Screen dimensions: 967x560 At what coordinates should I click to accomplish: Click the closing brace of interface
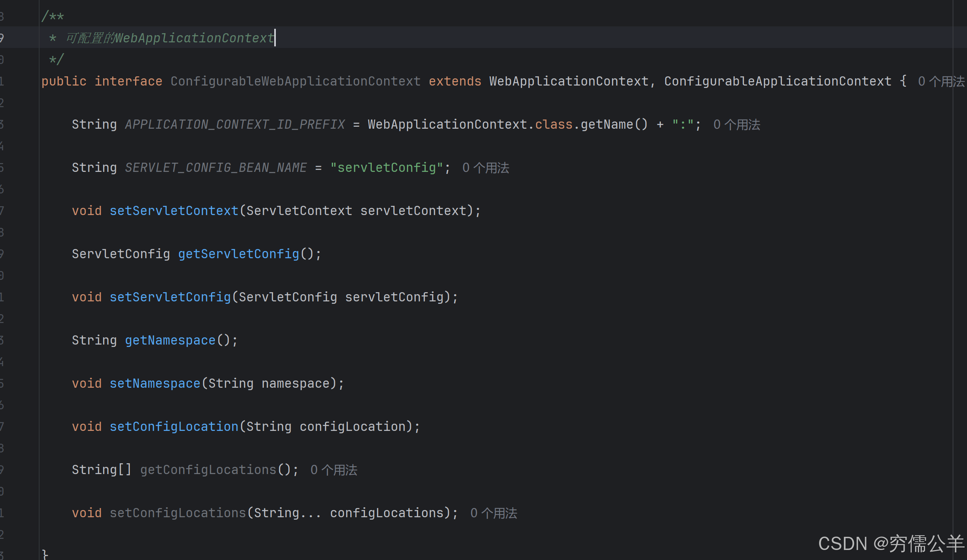click(45, 554)
